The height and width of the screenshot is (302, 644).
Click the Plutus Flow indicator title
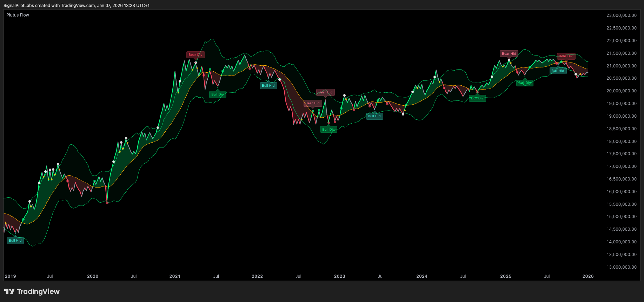pyautogui.click(x=18, y=15)
